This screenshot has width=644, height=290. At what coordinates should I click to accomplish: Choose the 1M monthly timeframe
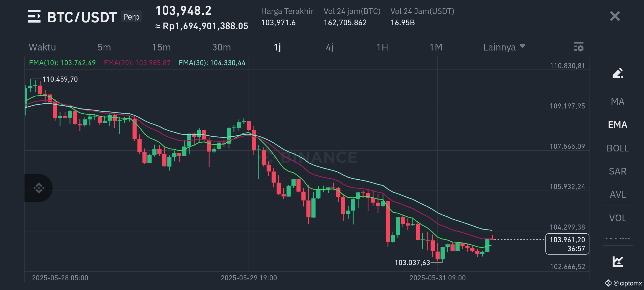tap(436, 47)
